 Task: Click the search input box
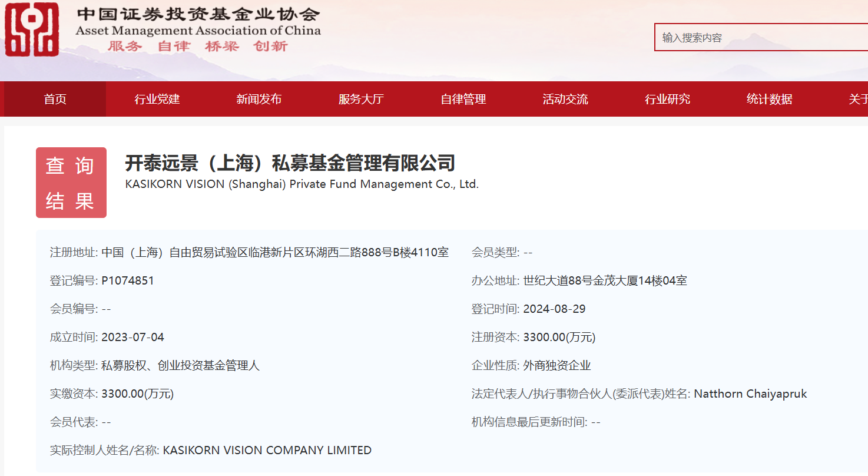click(760, 37)
